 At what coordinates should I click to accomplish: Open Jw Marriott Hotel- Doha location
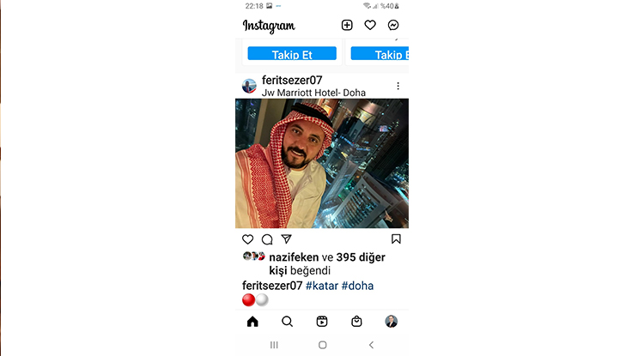(x=313, y=93)
